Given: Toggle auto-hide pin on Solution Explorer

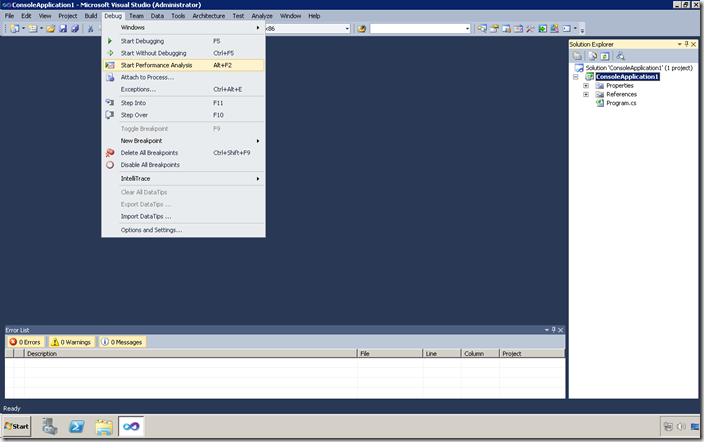Looking at the screenshot, I should pos(686,44).
